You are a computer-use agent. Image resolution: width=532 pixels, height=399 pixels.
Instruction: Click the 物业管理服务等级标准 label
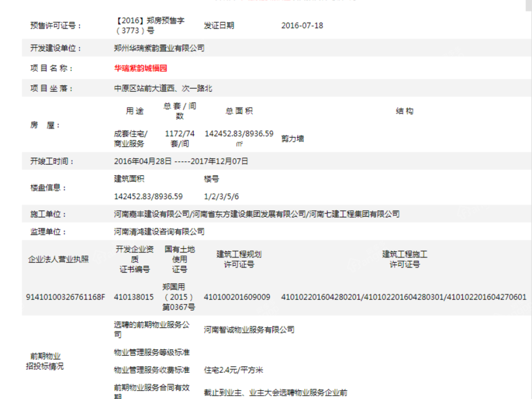pyautogui.click(x=152, y=352)
